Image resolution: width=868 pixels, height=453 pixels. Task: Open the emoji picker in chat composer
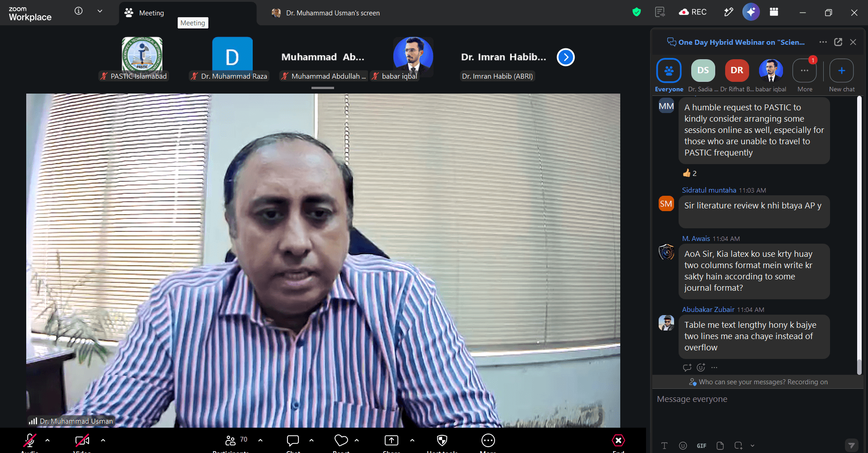(x=683, y=446)
